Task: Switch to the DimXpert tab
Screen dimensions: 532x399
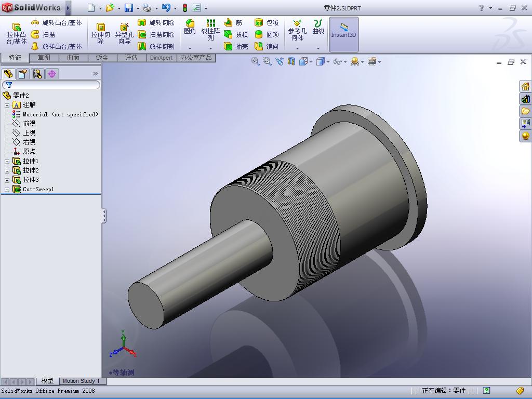Action: tap(161, 58)
